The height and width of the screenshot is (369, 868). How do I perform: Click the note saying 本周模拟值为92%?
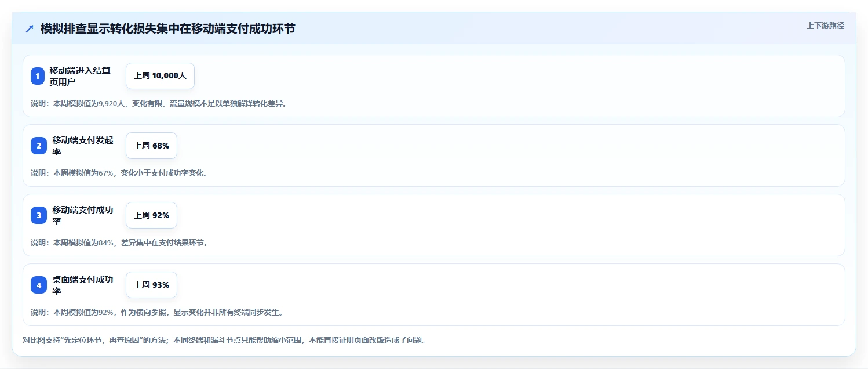(x=157, y=312)
